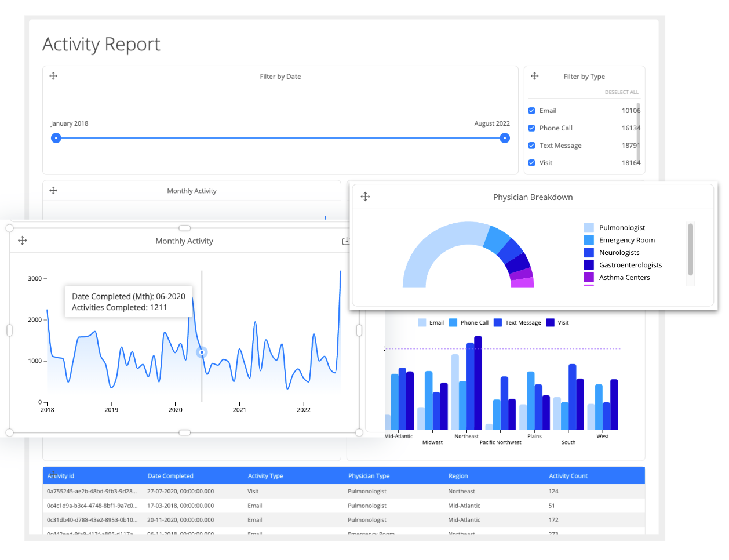
Task: Click the August 2022 slider end handle
Action: 505,138
